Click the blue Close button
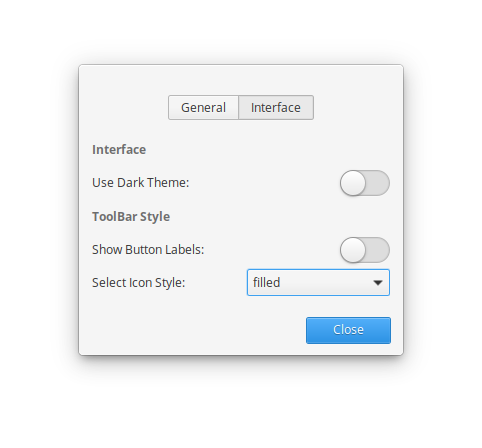The width and height of the screenshot is (482, 448). tap(348, 330)
